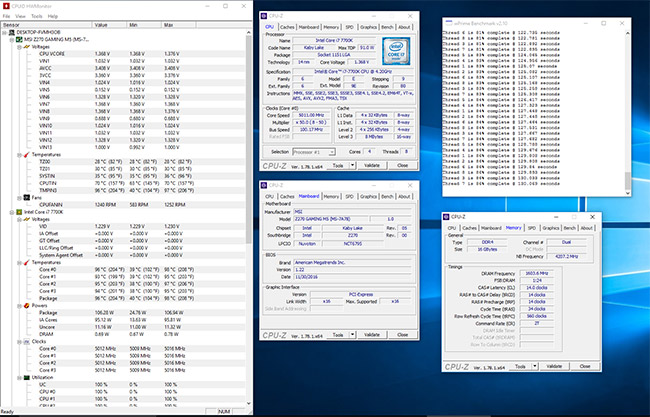
Task: Click Close button in CPU-Z CPU window
Action: click(403, 165)
